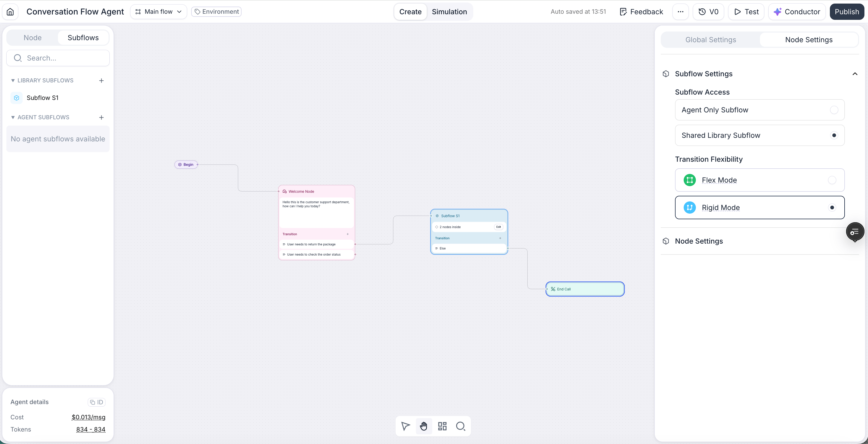
Task: Open the Environment tag button
Action: 216,12
